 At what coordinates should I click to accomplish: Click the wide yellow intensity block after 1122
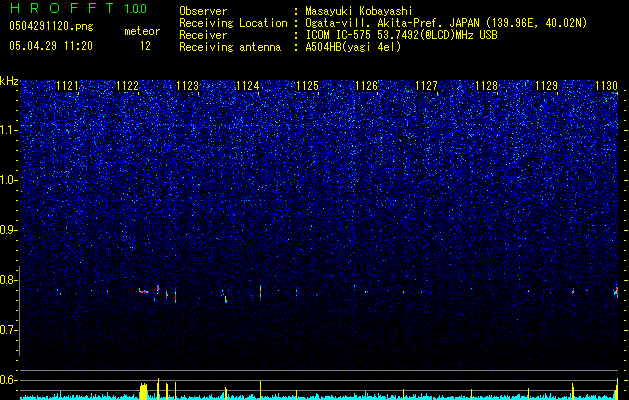pos(143,391)
